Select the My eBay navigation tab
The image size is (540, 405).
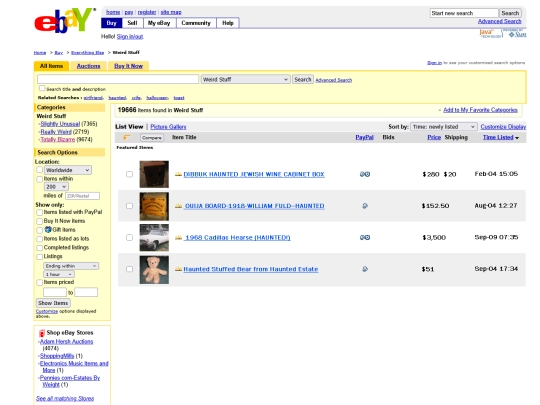click(x=159, y=23)
